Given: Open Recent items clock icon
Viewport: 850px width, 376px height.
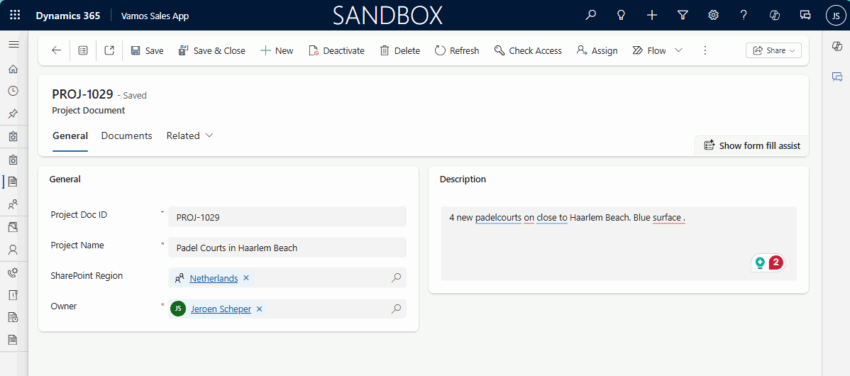Looking at the screenshot, I should pos(14,91).
